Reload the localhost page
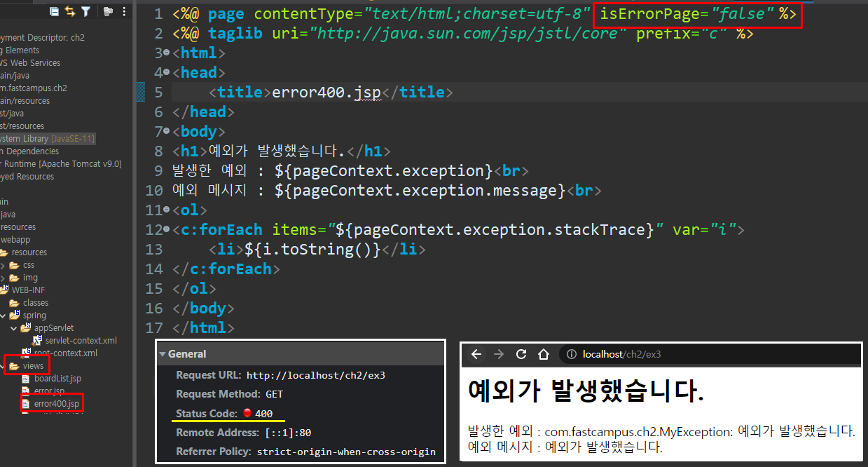The width and height of the screenshot is (868, 467). click(x=521, y=354)
